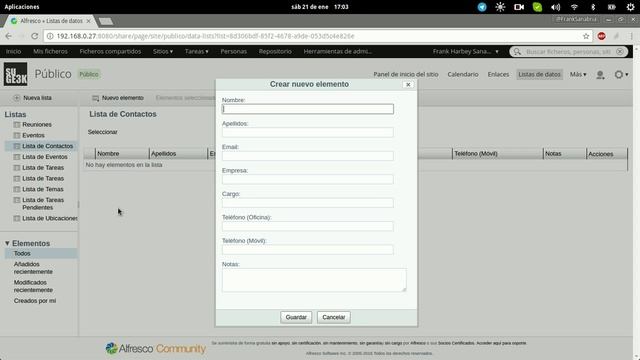
Task: Bookmark this page with the star icon
Action: [586, 36]
